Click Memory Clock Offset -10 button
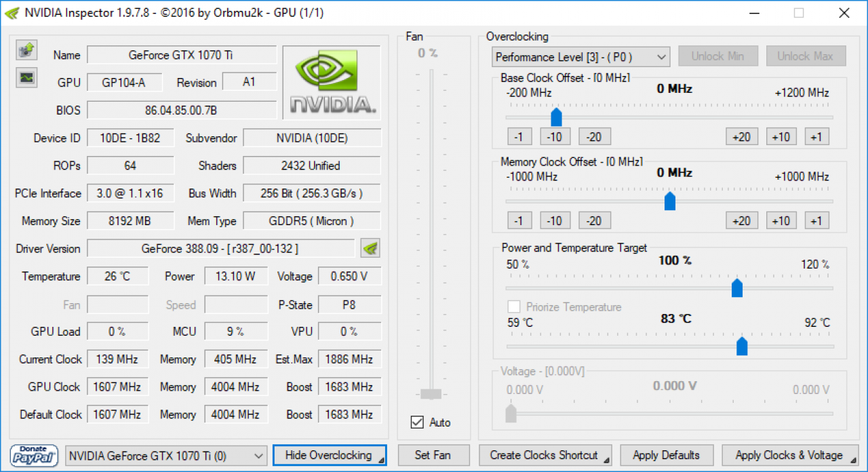The width and height of the screenshot is (868, 472). coord(555,220)
